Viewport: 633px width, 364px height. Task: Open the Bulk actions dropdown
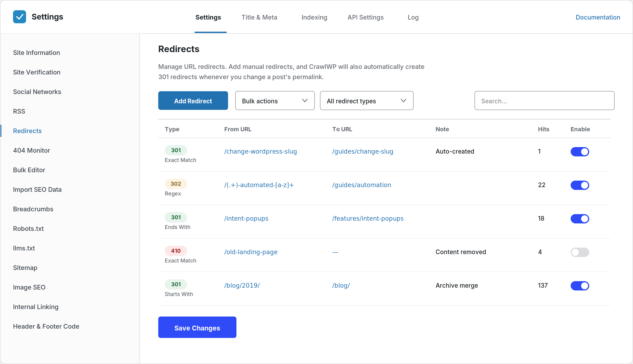coord(275,101)
